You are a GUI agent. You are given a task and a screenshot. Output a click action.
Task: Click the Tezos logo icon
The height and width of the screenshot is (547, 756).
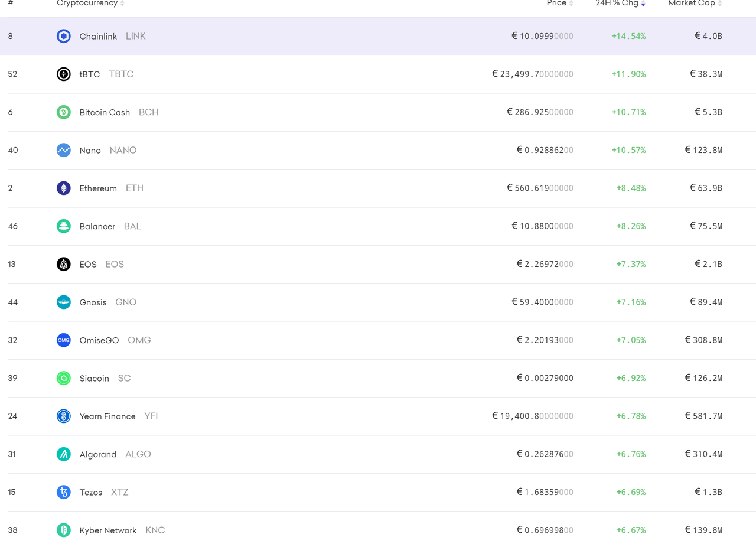point(64,492)
